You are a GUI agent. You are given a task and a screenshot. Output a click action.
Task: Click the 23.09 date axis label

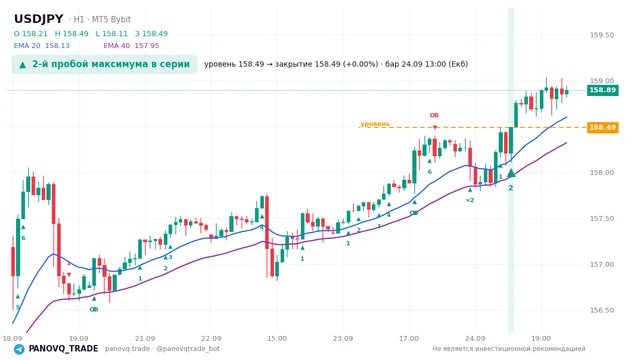(x=343, y=339)
